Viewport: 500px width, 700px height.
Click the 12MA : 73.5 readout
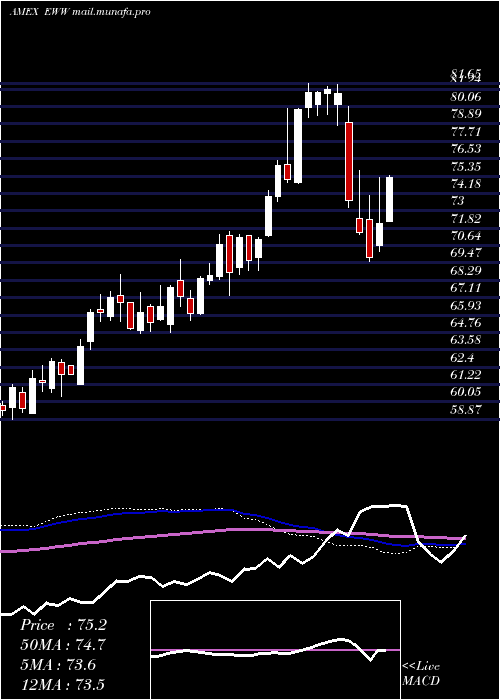(63, 684)
